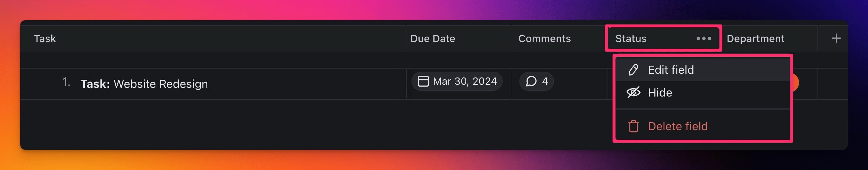Viewport: 868px width, 170px height.
Task: Click the calendar icon in due date
Action: [423, 81]
